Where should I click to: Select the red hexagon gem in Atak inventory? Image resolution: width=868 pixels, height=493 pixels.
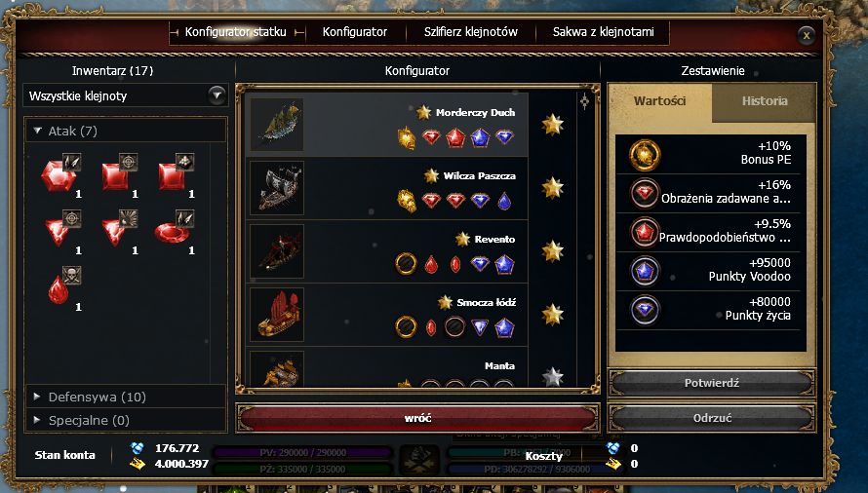[59, 175]
